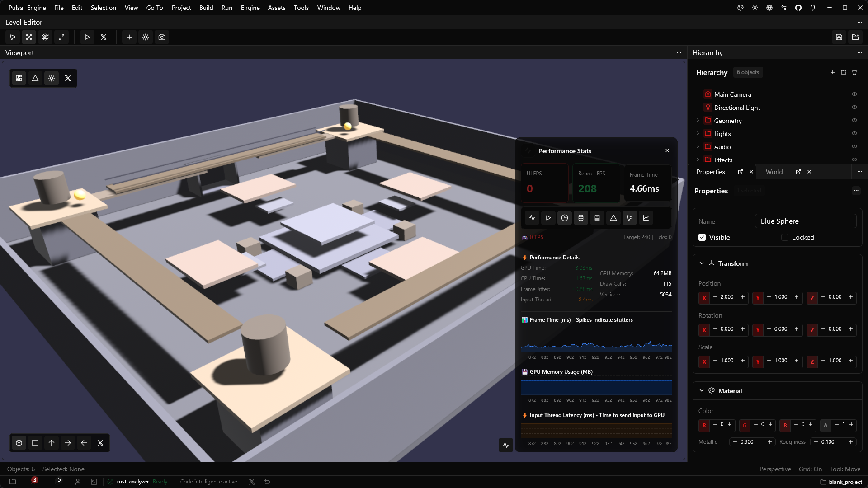This screenshot has width=868, height=488.
Task: Click the save icon in Level Editor toolbar
Action: (839, 37)
